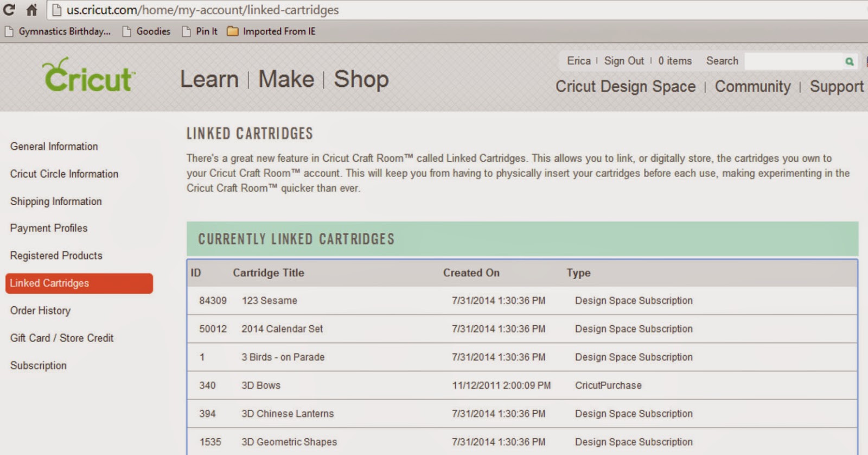The image size is (868, 455).
Task: Open the Community section
Action: [x=752, y=87]
